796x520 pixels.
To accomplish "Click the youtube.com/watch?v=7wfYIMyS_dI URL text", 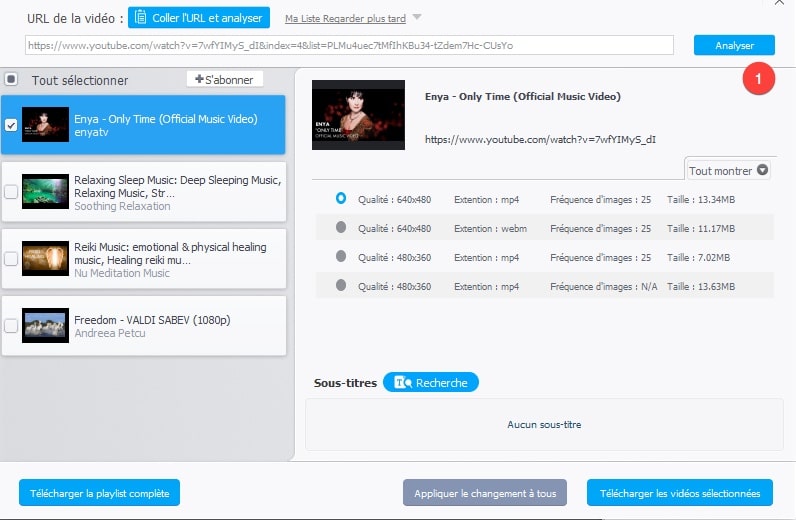I will (540, 139).
